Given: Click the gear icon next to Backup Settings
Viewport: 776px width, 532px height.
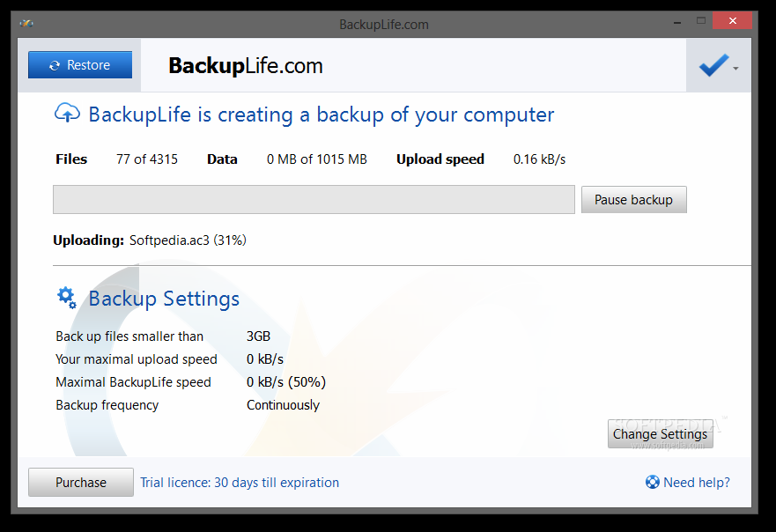Looking at the screenshot, I should point(67,298).
